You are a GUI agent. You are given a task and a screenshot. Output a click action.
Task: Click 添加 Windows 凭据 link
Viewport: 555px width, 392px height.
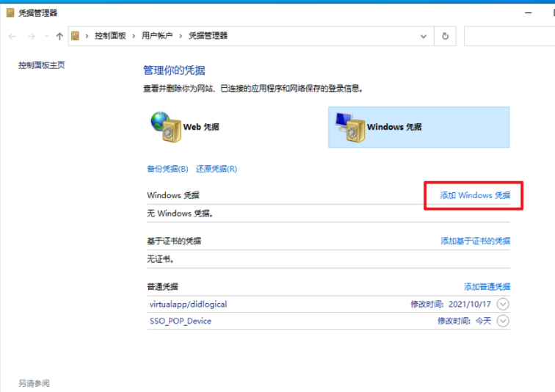[475, 195]
